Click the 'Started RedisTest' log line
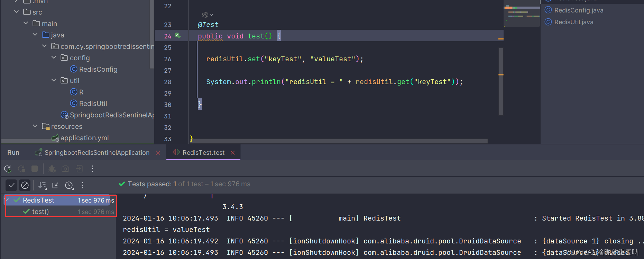 [383, 218]
